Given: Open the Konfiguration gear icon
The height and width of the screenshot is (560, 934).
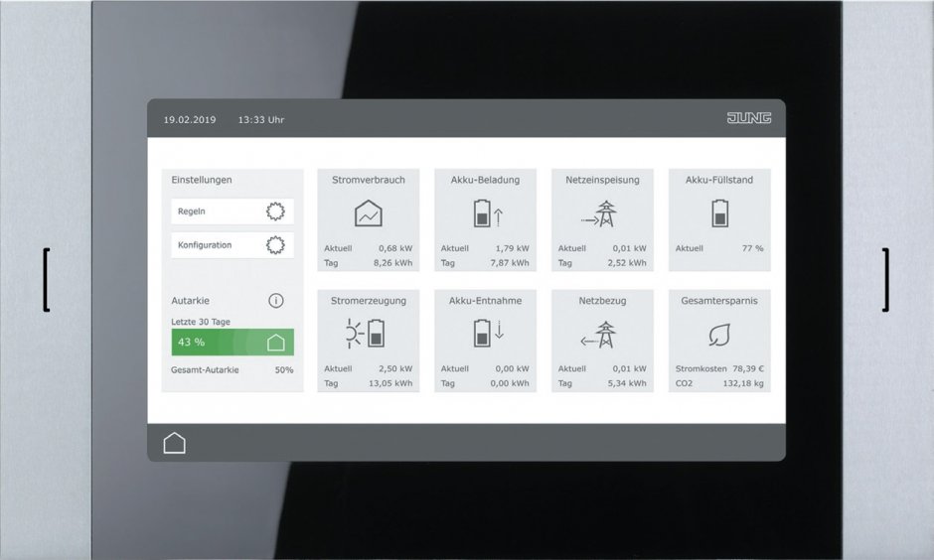Looking at the screenshot, I should (x=275, y=245).
